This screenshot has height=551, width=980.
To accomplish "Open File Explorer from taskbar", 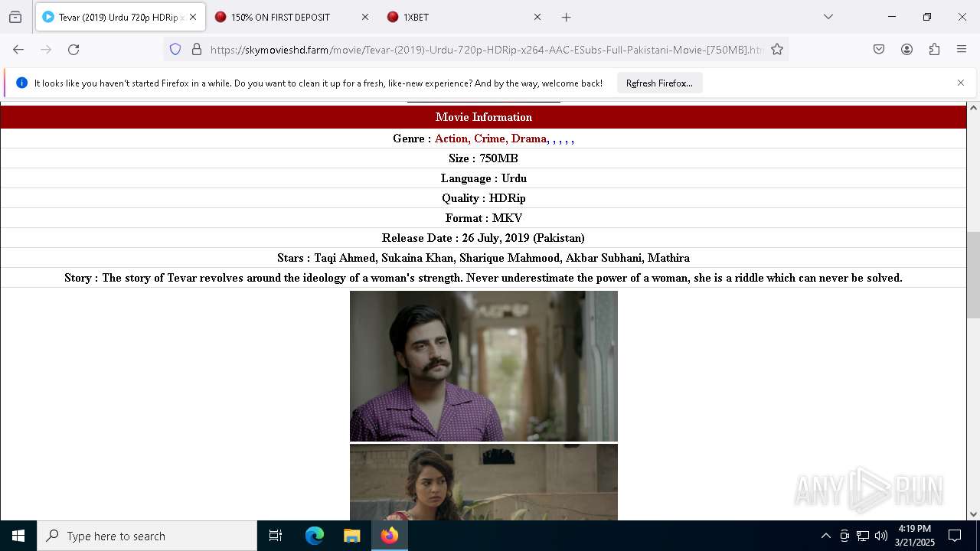I will (351, 536).
